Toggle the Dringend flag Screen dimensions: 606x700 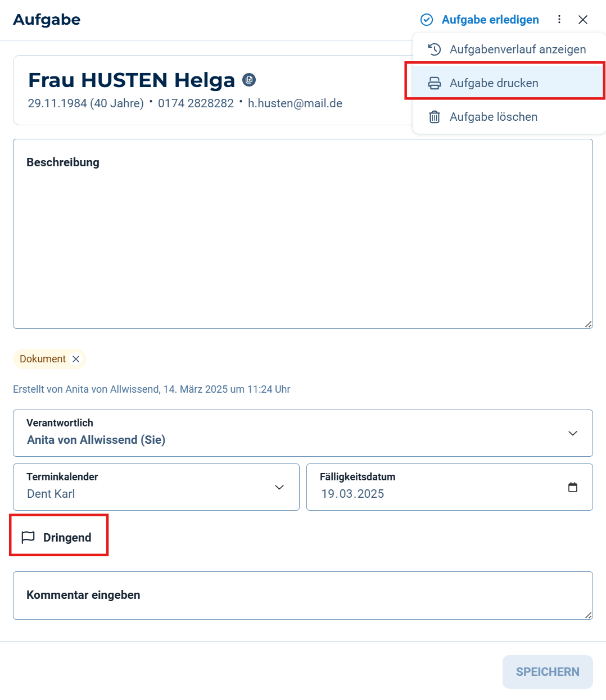click(56, 538)
